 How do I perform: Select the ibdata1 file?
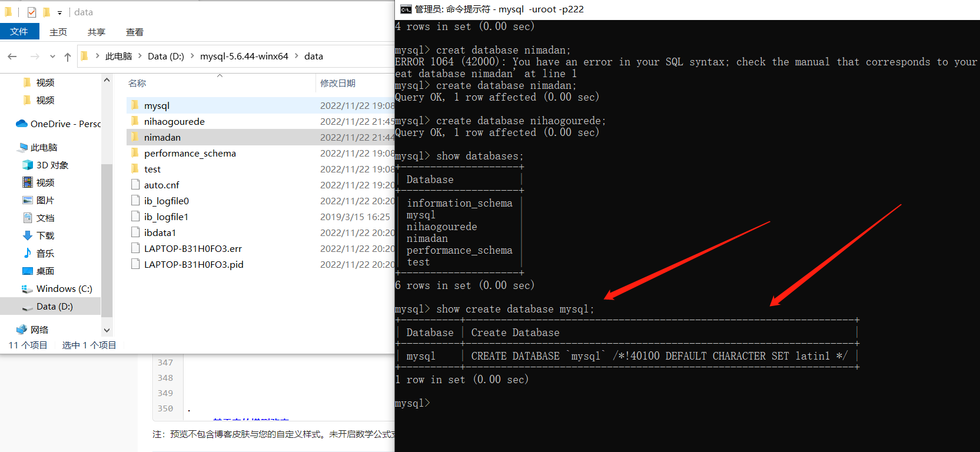click(x=260, y=232)
